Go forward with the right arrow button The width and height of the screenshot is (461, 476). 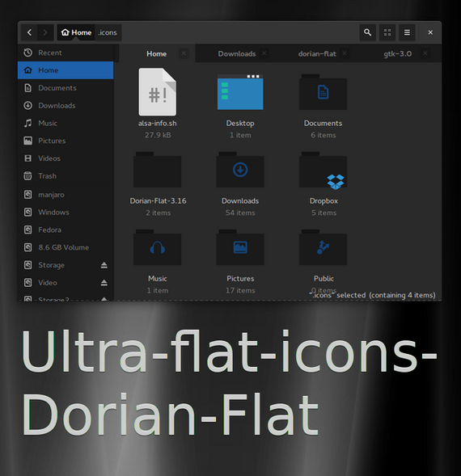point(45,32)
